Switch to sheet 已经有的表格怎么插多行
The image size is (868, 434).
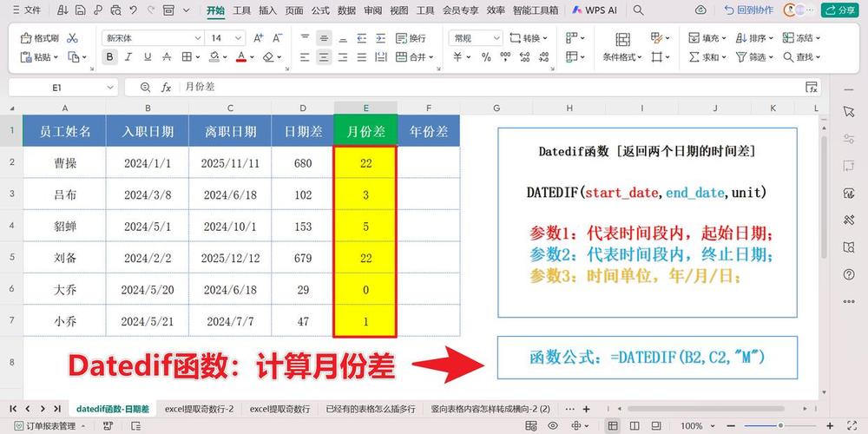pyautogui.click(x=371, y=409)
